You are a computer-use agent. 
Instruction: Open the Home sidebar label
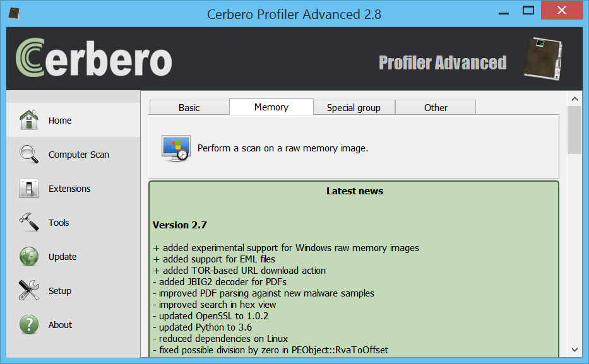60,120
